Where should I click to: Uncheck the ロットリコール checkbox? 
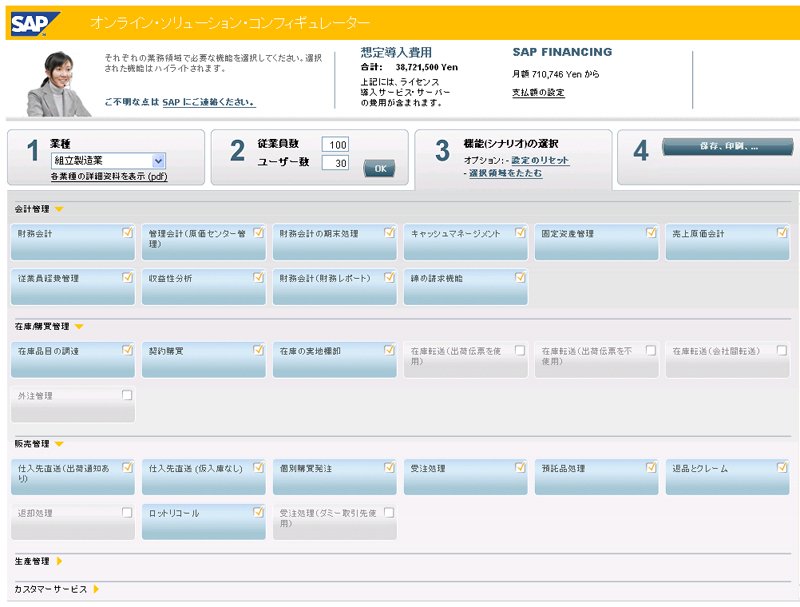(259, 512)
